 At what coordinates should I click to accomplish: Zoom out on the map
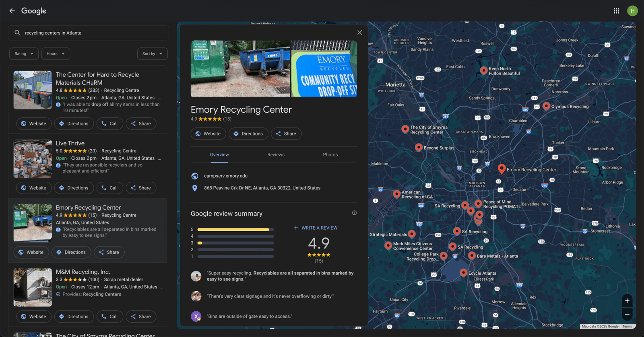[627, 314]
